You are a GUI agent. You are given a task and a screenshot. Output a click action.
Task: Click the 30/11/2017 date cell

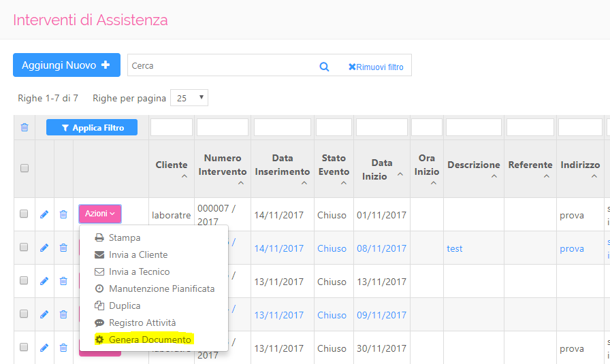[x=382, y=348]
